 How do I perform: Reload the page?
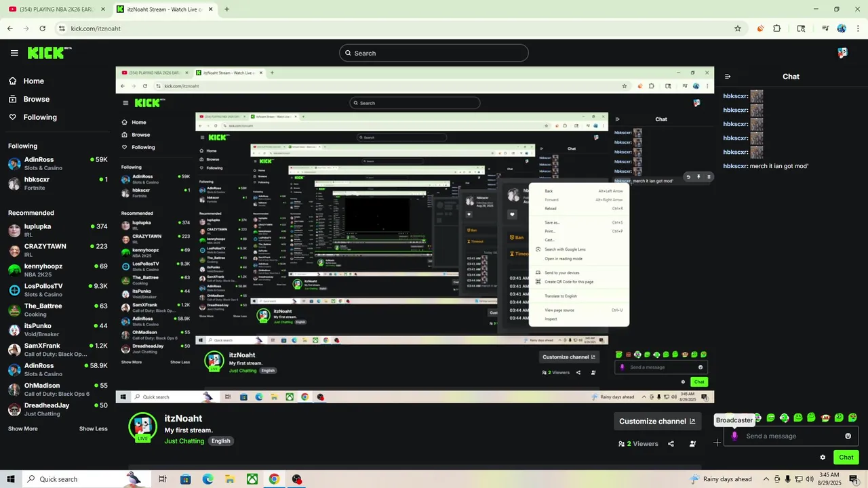click(x=43, y=28)
